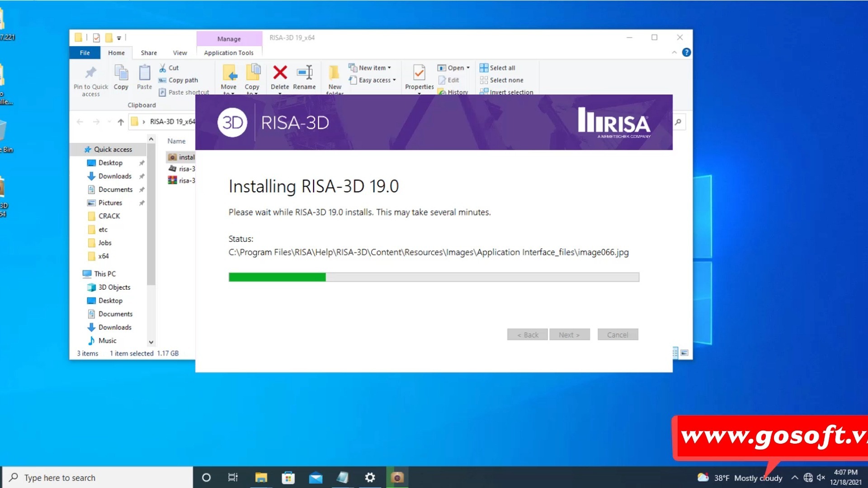Open File Explorer from taskbar
This screenshot has height=488, width=868.
pos(261,478)
